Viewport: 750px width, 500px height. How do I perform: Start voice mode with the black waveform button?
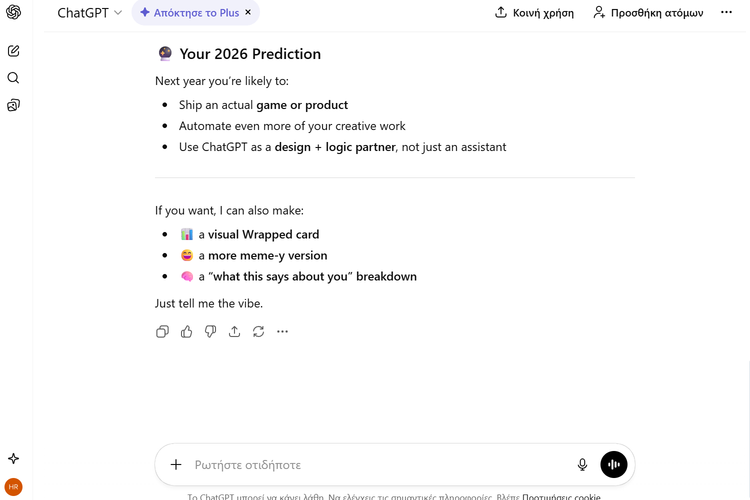[x=614, y=465]
